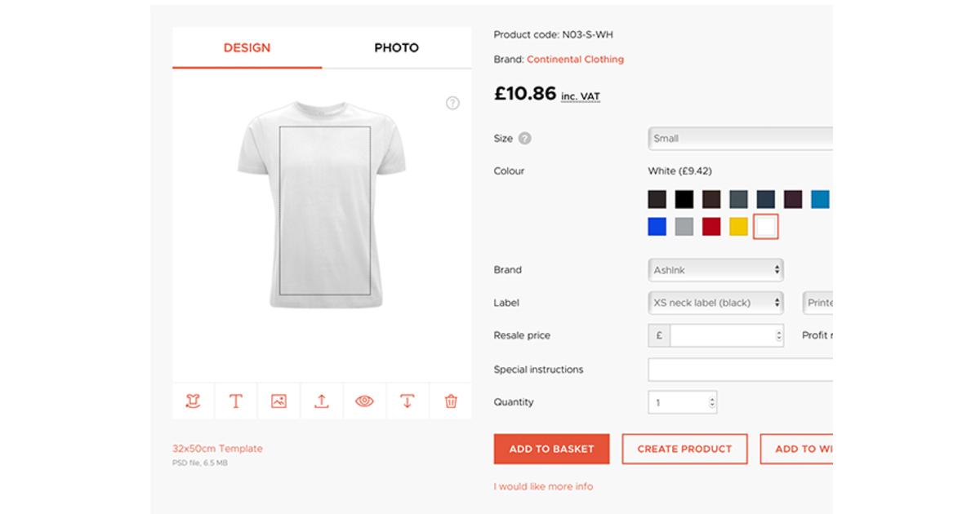Open the help question mark on the design canvas
Image resolution: width=980 pixels, height=514 pixels.
point(452,103)
